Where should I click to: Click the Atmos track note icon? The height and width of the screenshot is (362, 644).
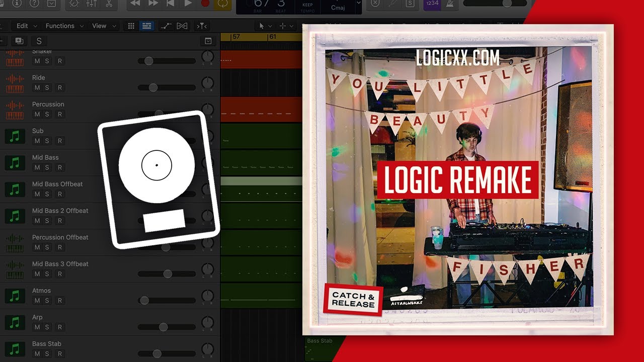(x=15, y=296)
